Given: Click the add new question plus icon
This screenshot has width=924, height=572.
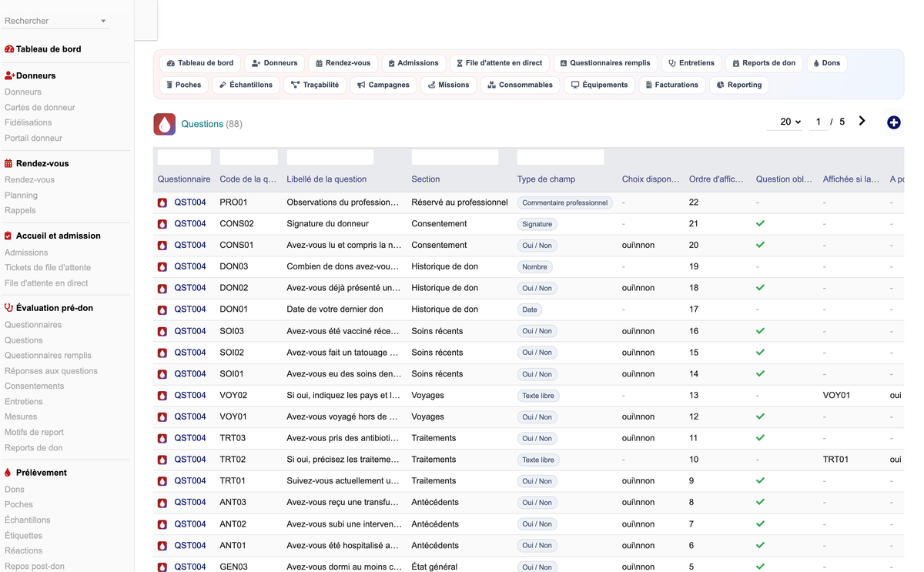Looking at the screenshot, I should 894,122.
